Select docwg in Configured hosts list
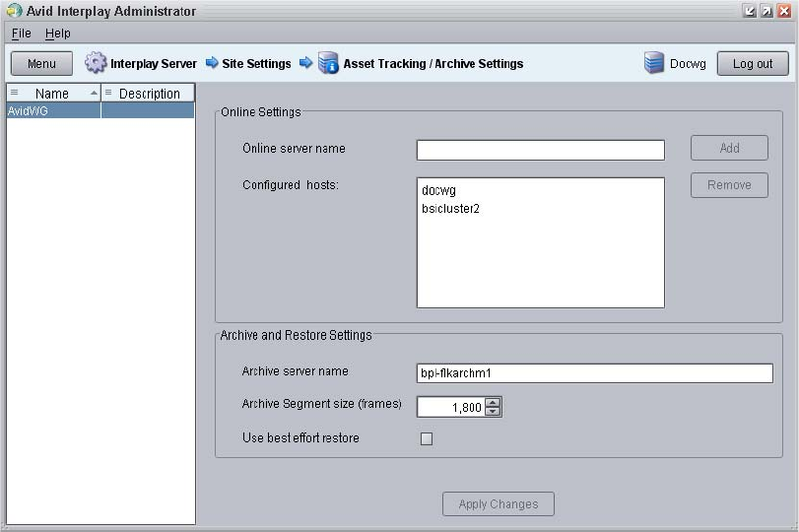The image size is (799, 532). pyautogui.click(x=438, y=190)
